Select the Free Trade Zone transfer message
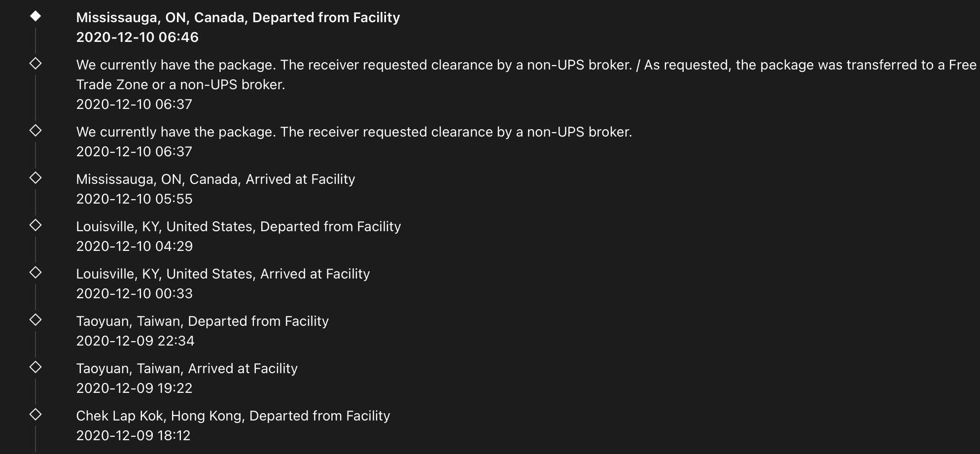 pos(526,75)
